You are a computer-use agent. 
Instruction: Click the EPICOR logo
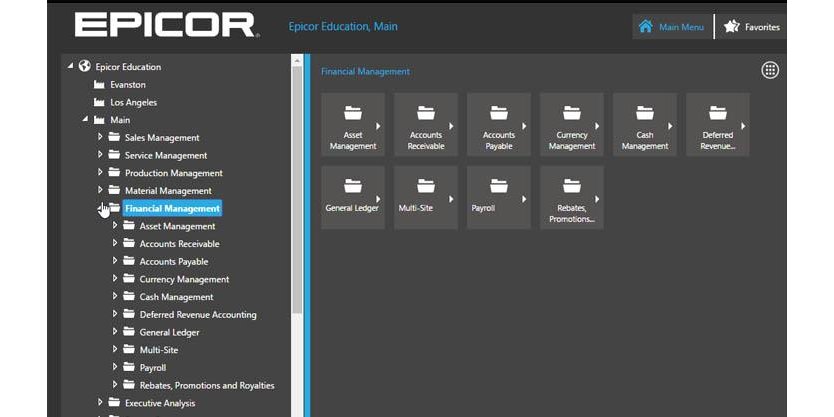click(166, 26)
